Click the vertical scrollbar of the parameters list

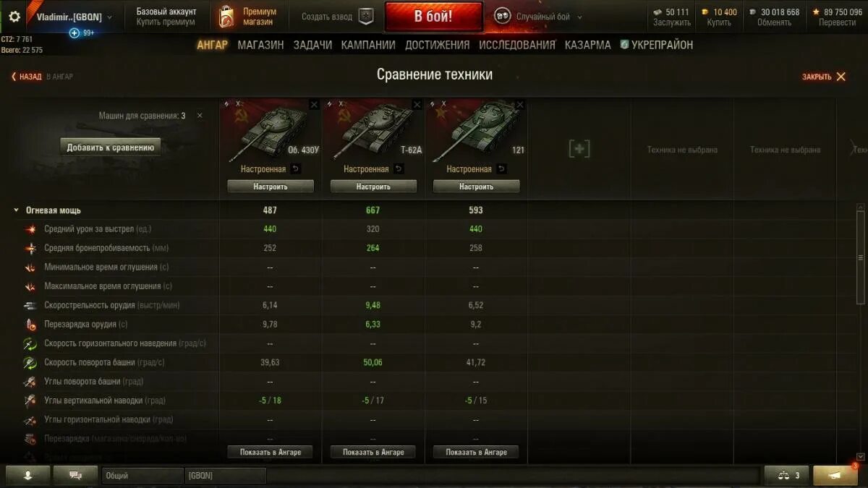click(860, 257)
